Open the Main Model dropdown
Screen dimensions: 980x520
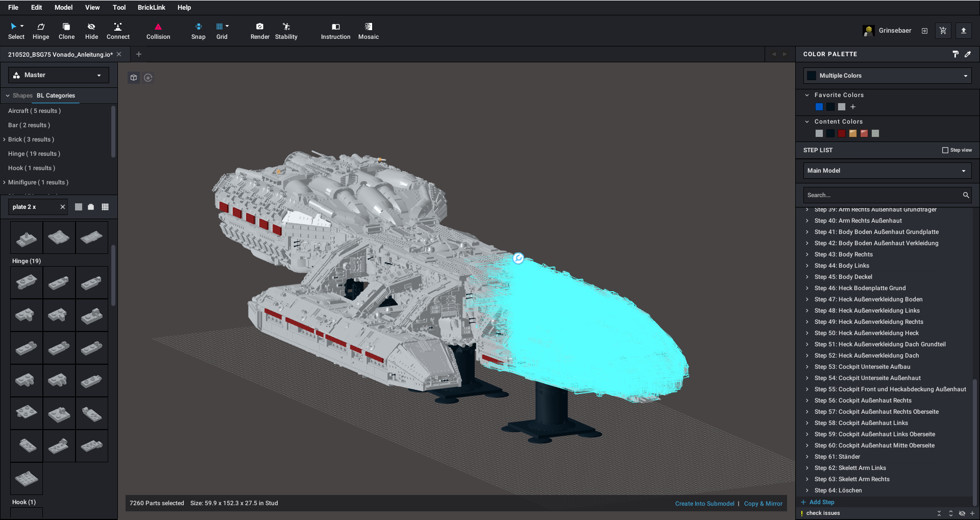click(x=887, y=171)
